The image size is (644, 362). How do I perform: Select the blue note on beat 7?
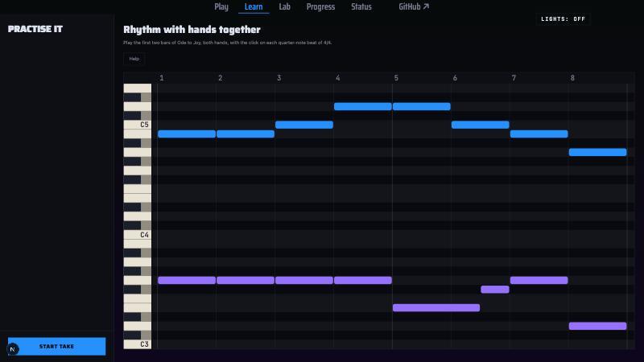(539, 134)
